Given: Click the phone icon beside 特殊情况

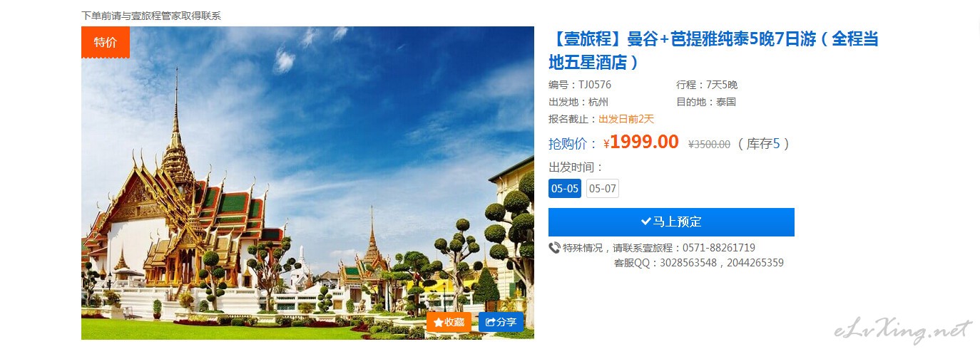Looking at the screenshot, I should point(554,248).
